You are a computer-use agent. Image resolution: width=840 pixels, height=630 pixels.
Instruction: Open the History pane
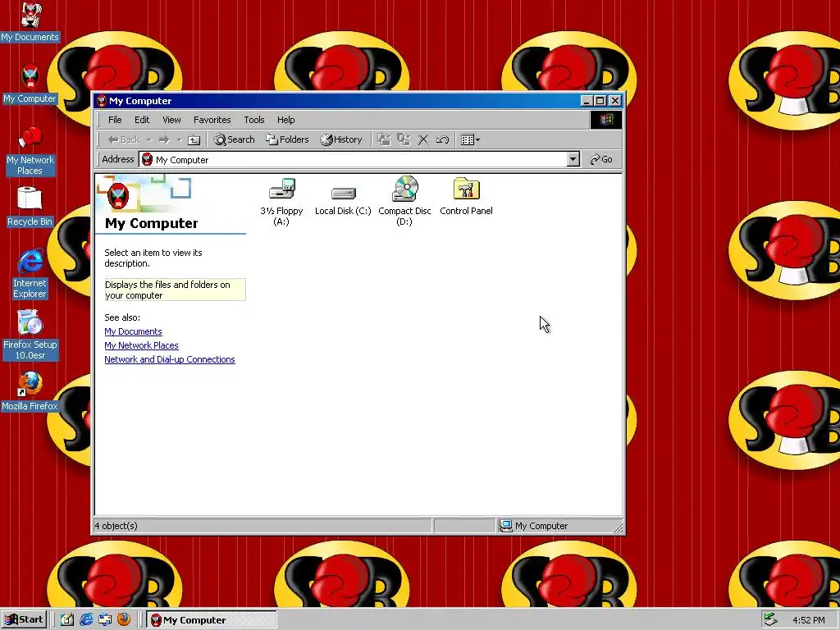tap(341, 139)
